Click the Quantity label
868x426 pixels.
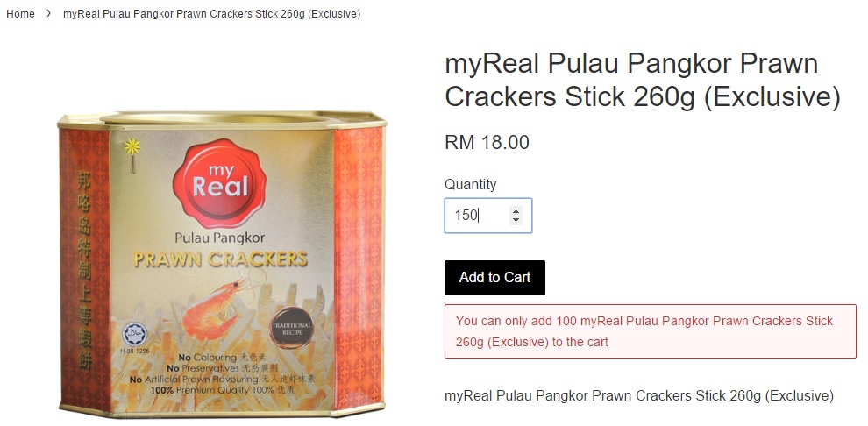pyautogui.click(x=471, y=184)
